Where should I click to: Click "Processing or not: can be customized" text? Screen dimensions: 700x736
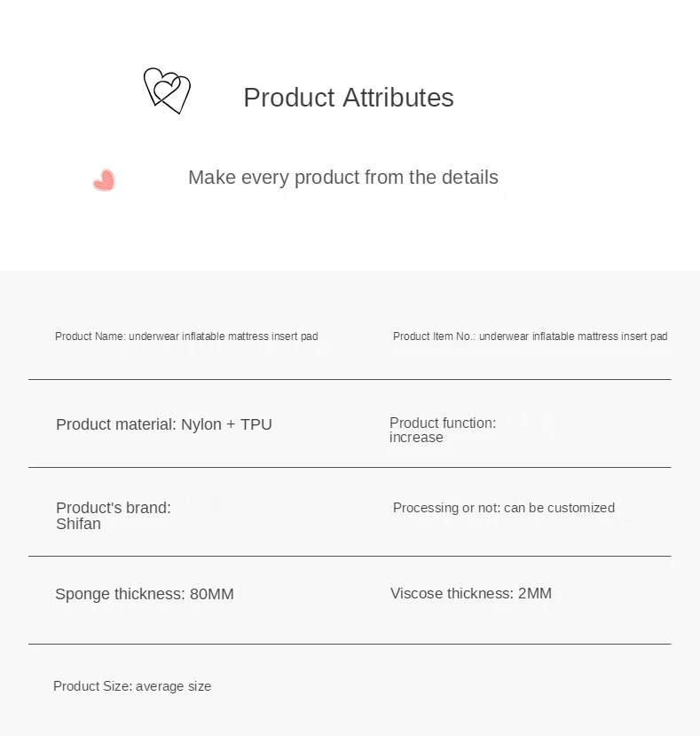[503, 508]
